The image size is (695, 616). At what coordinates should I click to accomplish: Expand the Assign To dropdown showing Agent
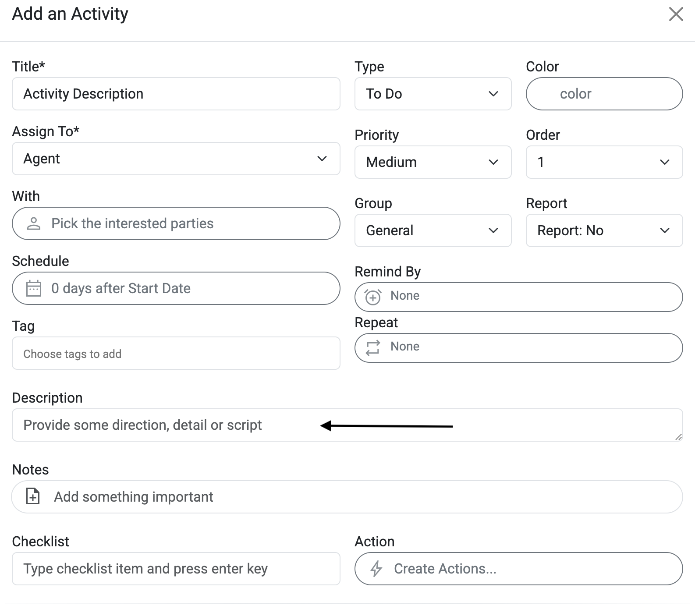click(x=176, y=159)
